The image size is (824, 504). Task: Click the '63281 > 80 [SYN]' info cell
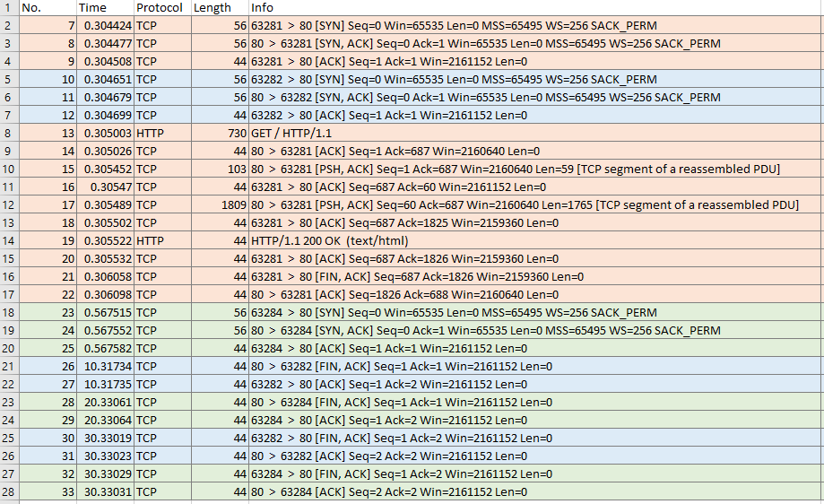coord(536,26)
